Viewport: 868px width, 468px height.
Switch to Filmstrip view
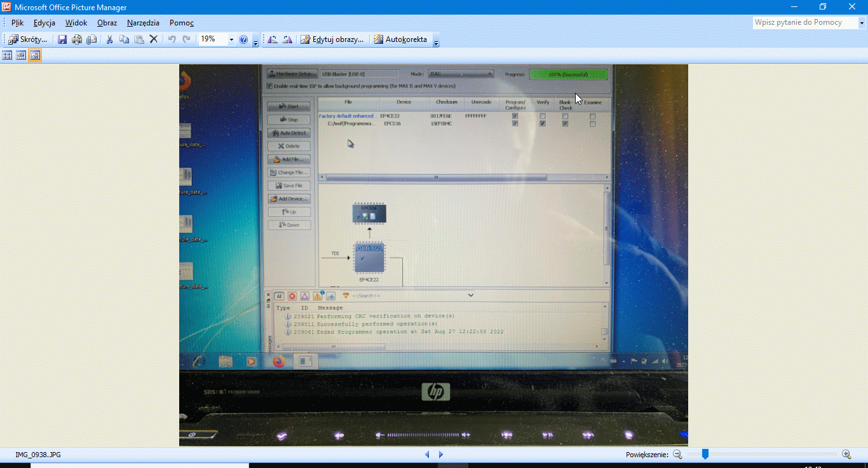point(21,55)
